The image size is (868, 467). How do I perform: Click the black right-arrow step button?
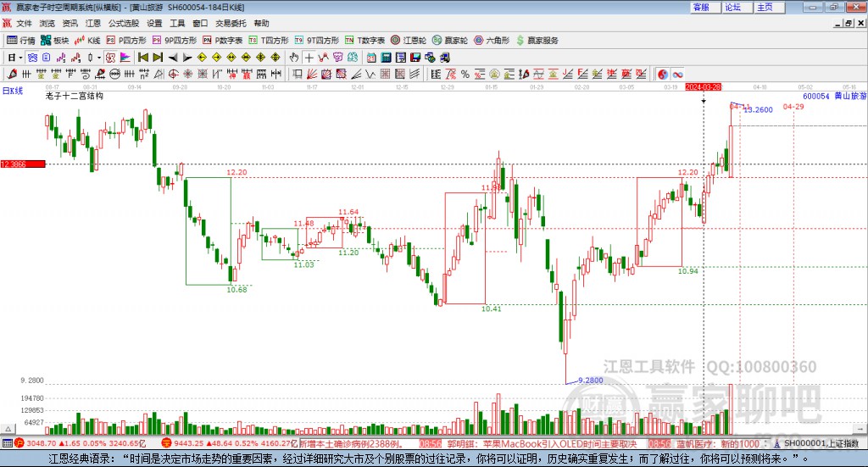point(187,58)
